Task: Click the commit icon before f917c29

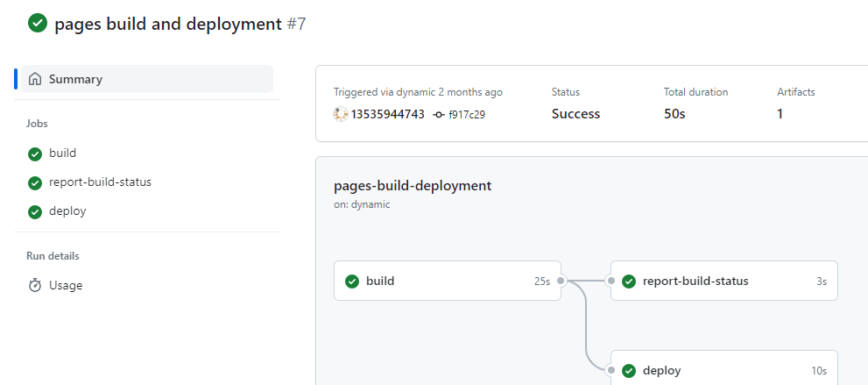Action: [439, 115]
